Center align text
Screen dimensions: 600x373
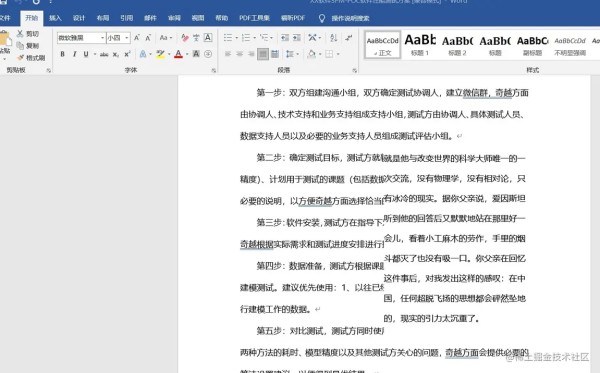240,54
